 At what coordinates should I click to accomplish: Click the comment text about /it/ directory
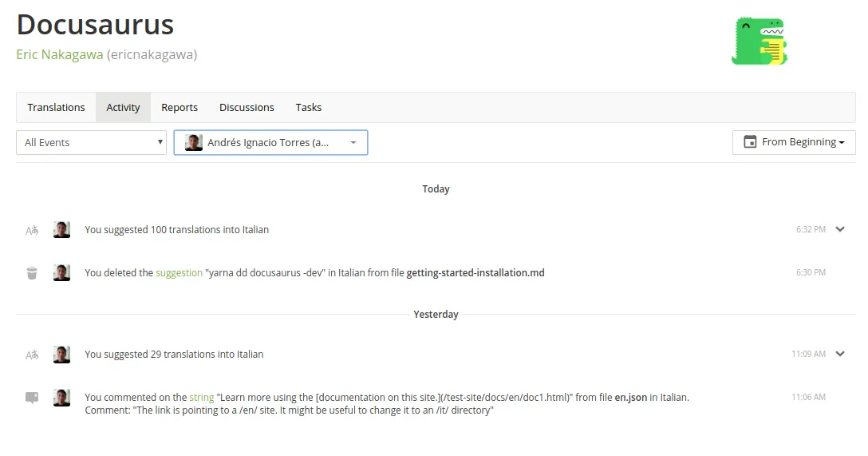(289, 410)
